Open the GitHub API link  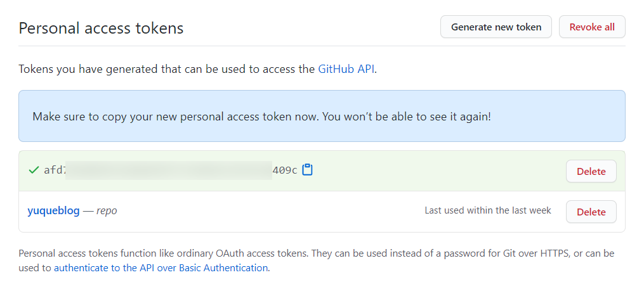pos(346,69)
